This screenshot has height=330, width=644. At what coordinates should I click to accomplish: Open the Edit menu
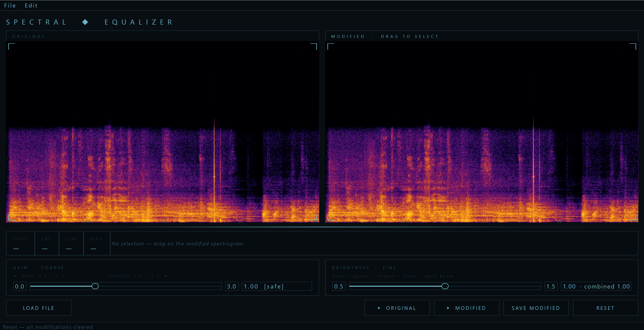31,5
